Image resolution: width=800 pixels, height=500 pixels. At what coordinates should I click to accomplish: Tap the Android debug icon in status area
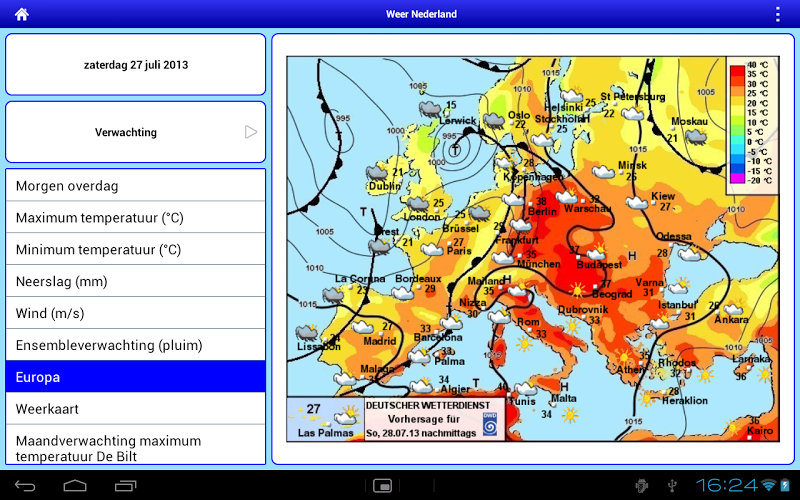(x=641, y=485)
